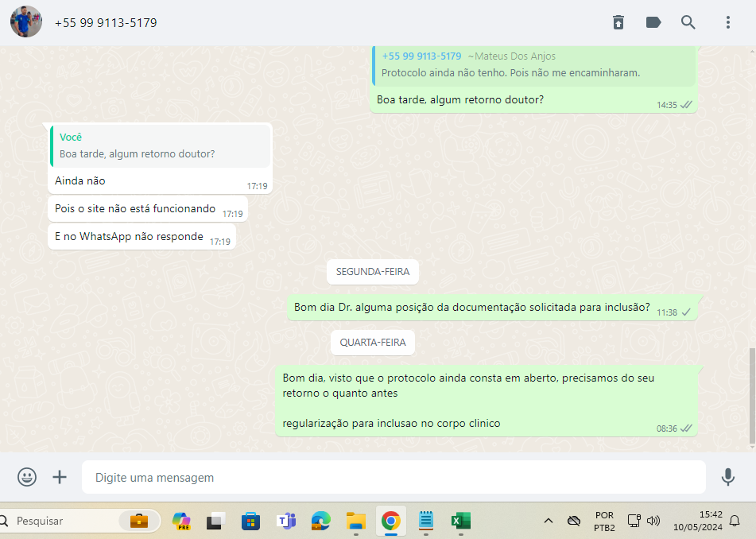The image size is (756, 539).
Task: Click the 'Digite uma mensagem' input field
Action: (x=394, y=478)
